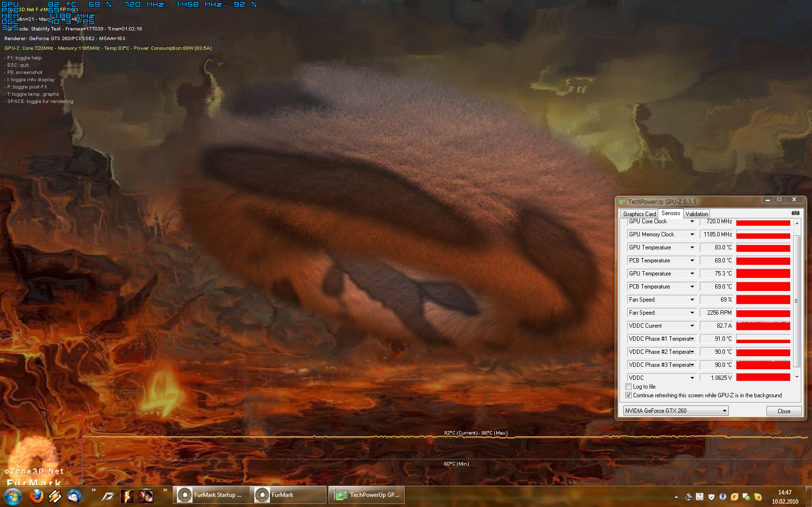The image size is (812, 507).
Task: Enable the Log to file checkbox
Action: pyautogui.click(x=629, y=387)
